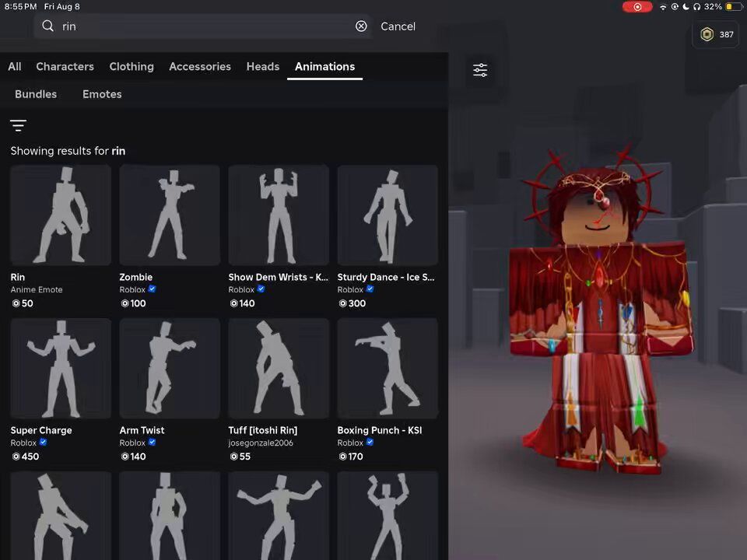The image size is (747, 560).
Task: Select the Animations tab
Action: coord(324,66)
